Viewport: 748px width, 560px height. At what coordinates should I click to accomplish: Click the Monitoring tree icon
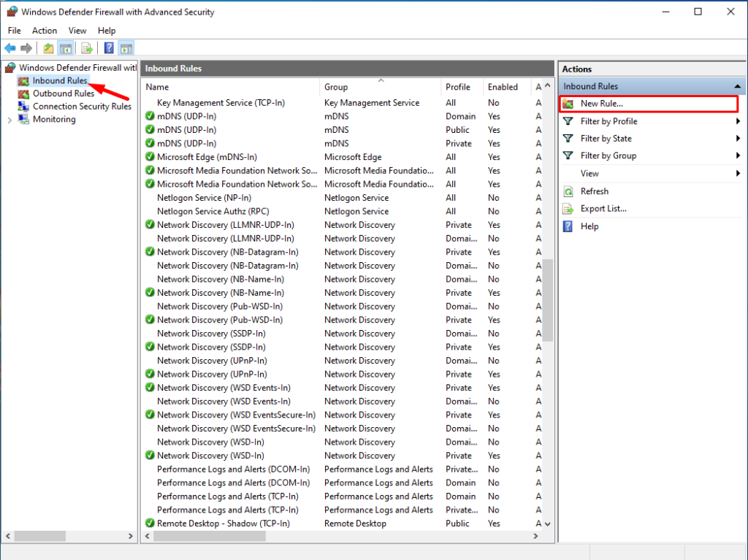click(x=23, y=119)
